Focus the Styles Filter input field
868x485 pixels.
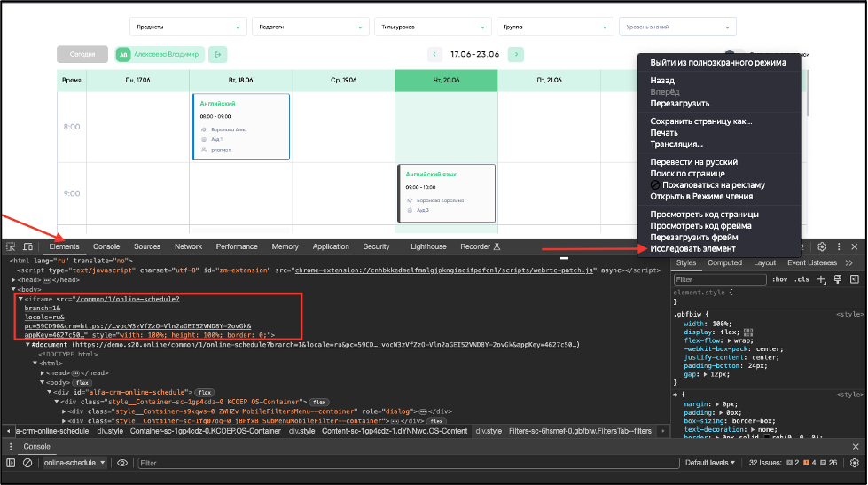click(x=720, y=279)
